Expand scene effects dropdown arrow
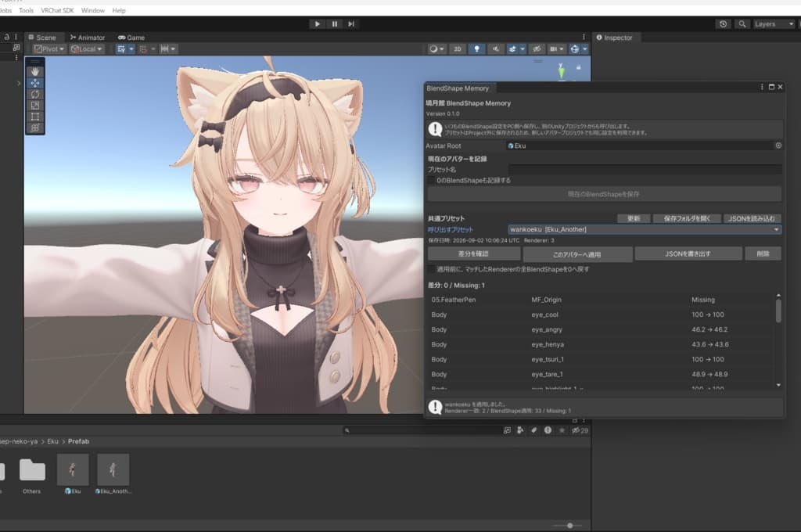Image resolution: width=801 pixels, height=532 pixels. [x=522, y=49]
